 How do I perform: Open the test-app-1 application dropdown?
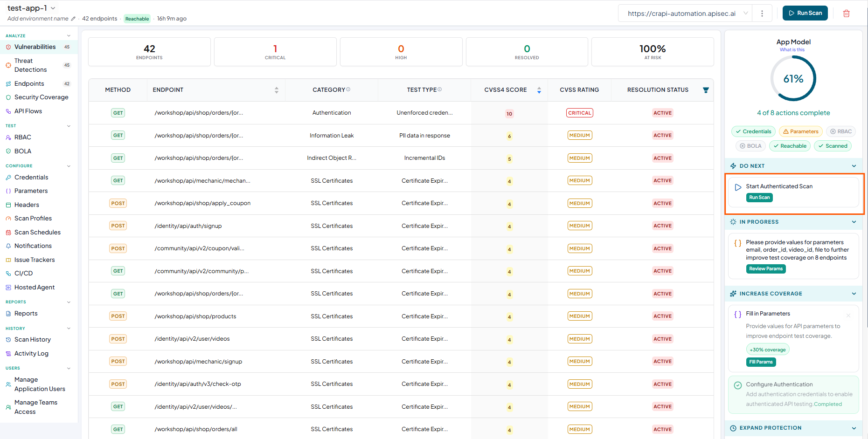[x=53, y=8]
